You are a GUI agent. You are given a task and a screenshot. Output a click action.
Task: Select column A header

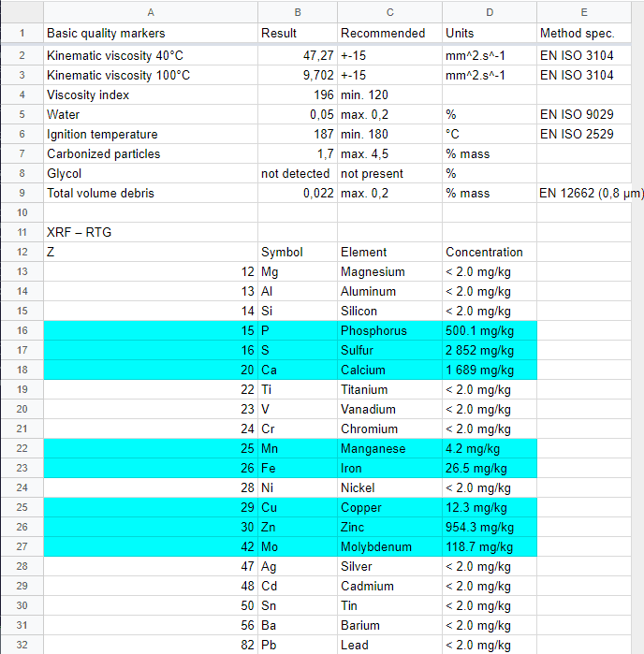[x=151, y=12]
